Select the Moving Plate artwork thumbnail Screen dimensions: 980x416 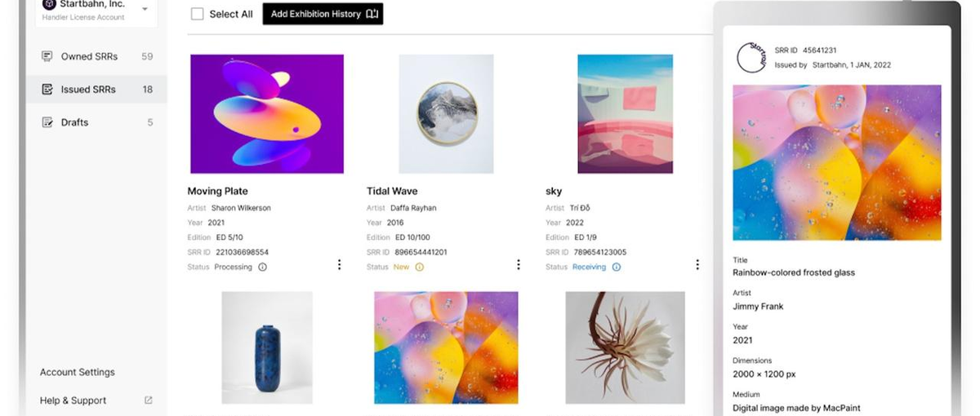267,114
